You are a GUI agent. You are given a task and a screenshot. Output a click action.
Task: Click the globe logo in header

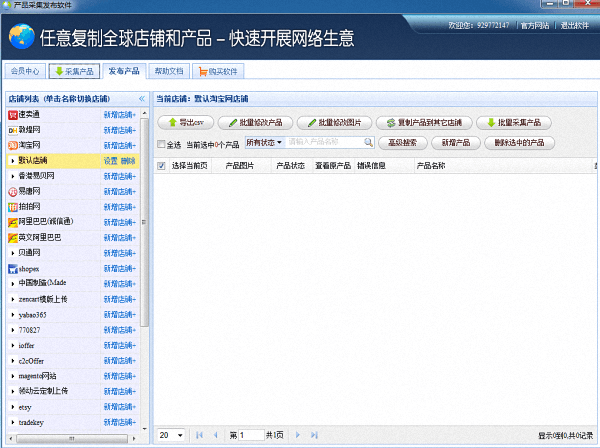(x=21, y=36)
